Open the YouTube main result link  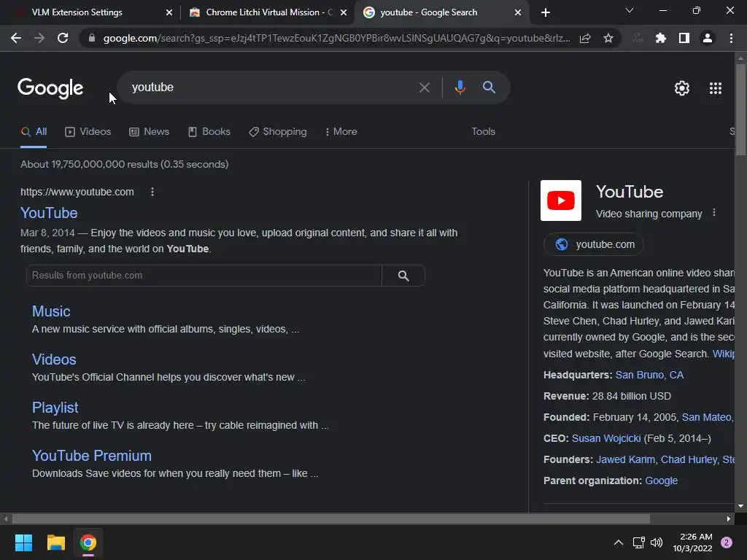click(49, 213)
